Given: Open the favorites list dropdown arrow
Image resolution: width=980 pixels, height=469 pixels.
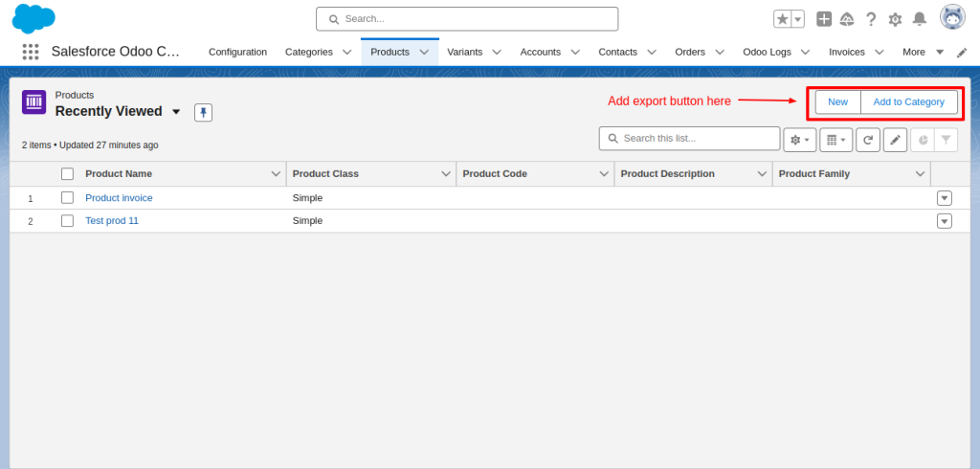Looking at the screenshot, I should [798, 19].
